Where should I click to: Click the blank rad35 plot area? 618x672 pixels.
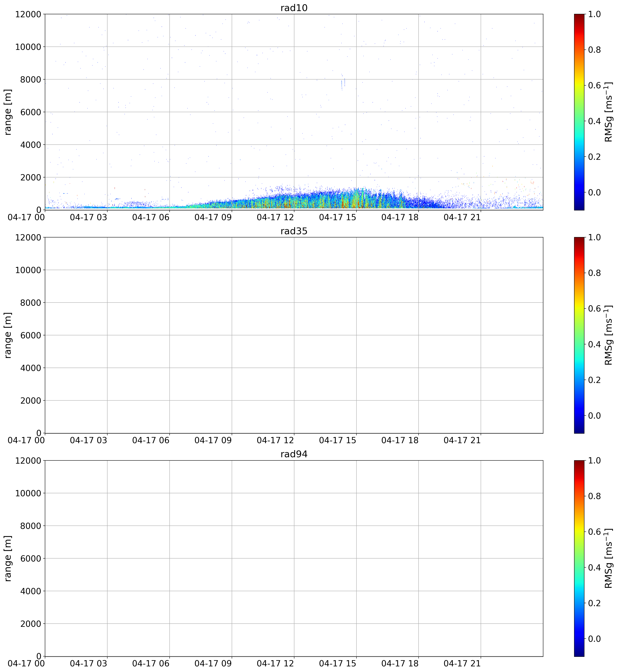[294, 335]
